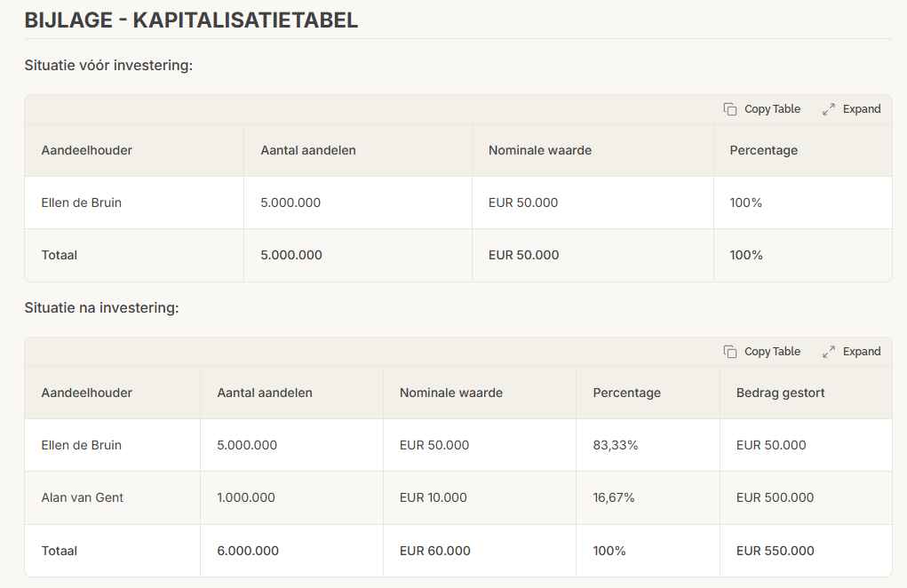Click the copy icon above the post-investment table
The image size is (907, 588).
730,352
